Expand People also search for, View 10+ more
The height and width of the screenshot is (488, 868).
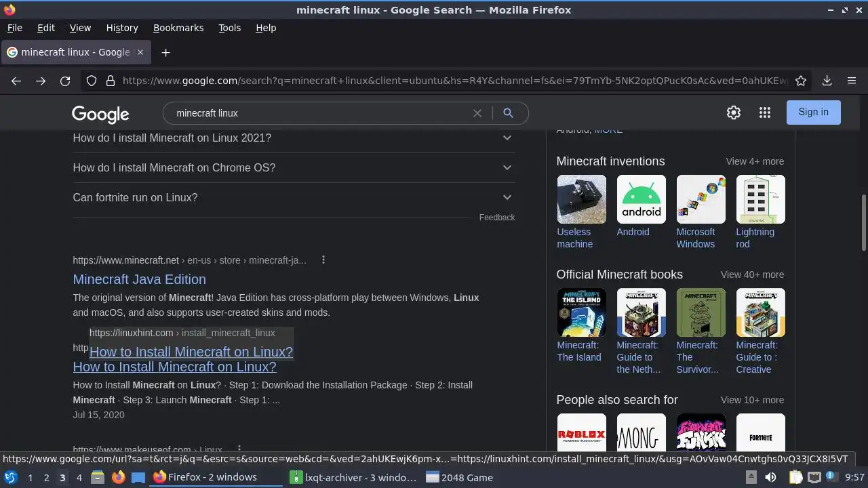[x=752, y=400]
